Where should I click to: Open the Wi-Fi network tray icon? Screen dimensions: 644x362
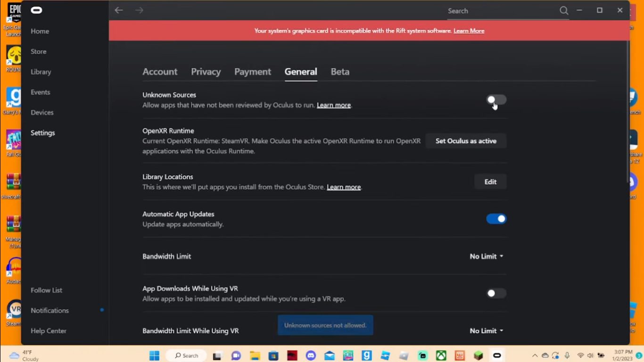[x=580, y=355]
